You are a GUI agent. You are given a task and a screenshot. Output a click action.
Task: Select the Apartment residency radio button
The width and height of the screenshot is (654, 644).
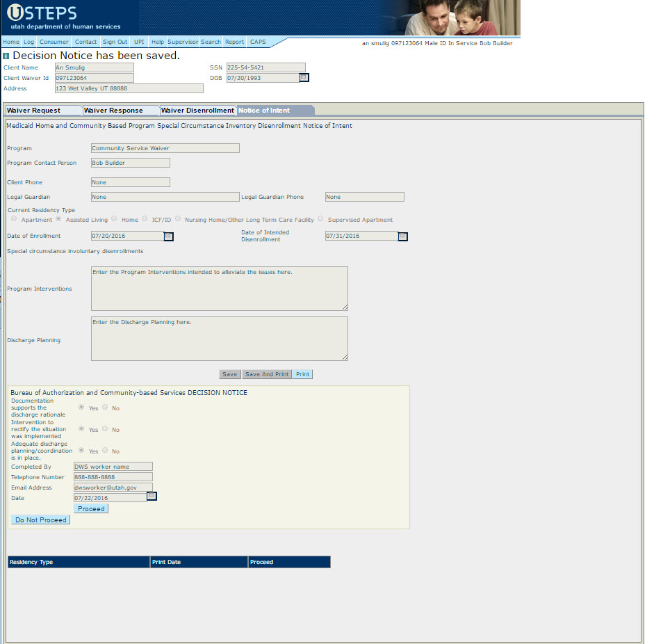[14, 218]
